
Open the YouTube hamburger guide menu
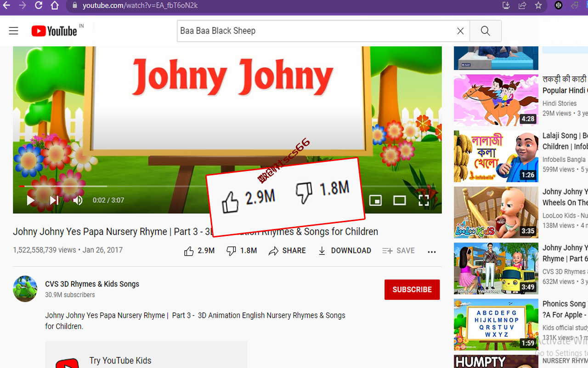13,31
